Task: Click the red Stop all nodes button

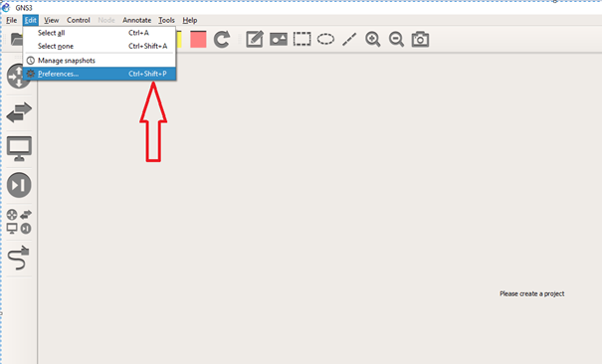Action: pyautogui.click(x=198, y=39)
